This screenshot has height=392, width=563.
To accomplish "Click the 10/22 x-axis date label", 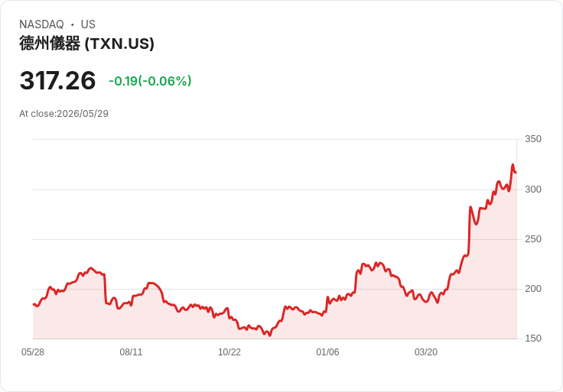I will pos(229,352).
